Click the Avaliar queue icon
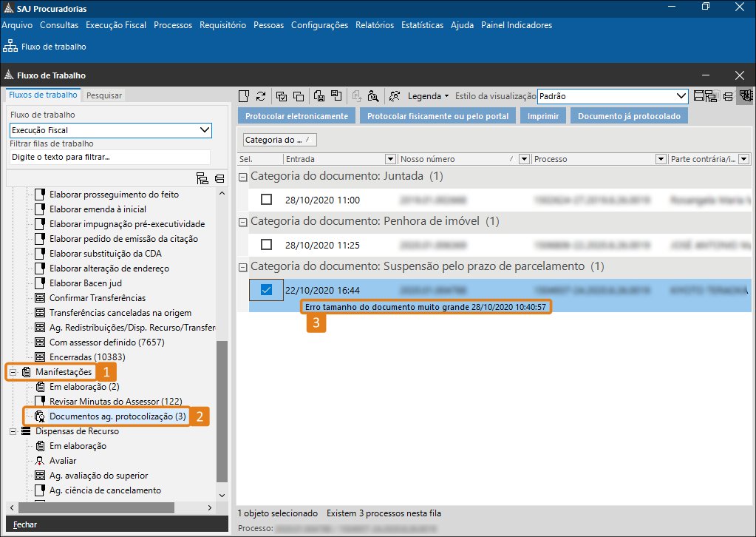 coord(41,461)
